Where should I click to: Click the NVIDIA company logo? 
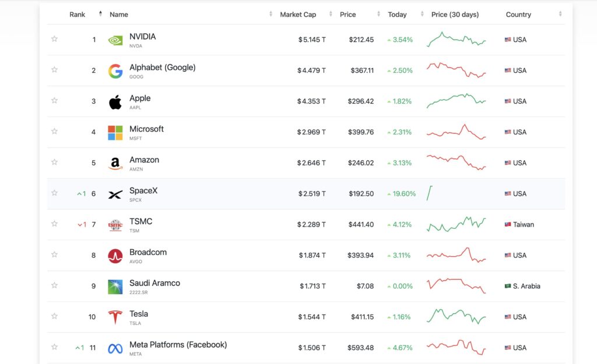[x=115, y=40]
